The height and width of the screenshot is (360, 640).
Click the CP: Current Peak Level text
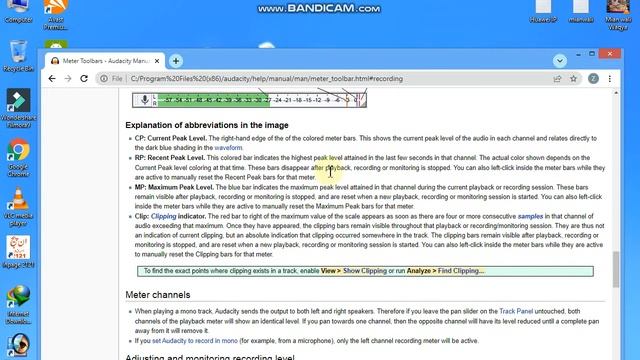171,138
